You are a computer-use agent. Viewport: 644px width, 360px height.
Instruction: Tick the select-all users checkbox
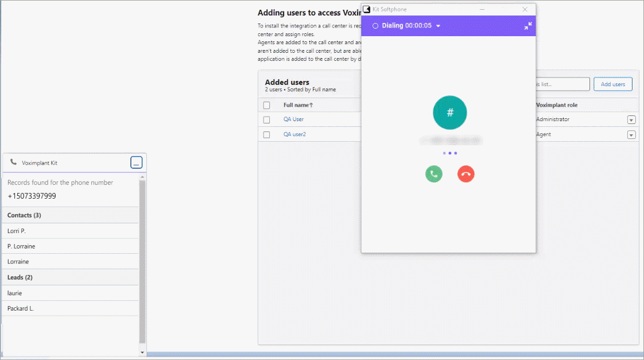(x=266, y=105)
